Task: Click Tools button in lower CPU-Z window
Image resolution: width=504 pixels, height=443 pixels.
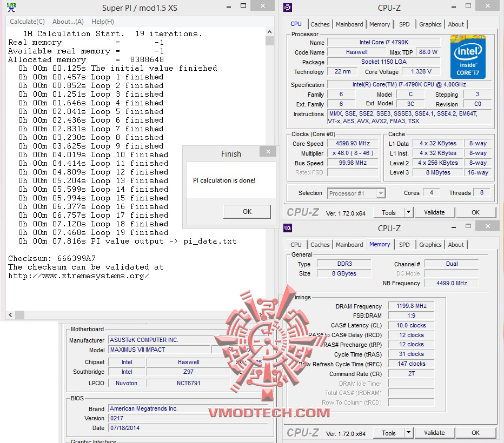Action: click(x=389, y=433)
